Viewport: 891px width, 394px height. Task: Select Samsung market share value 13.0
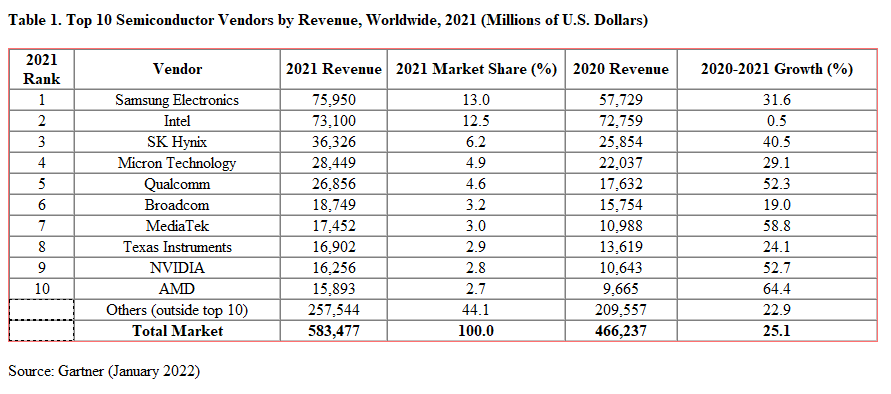coord(476,100)
